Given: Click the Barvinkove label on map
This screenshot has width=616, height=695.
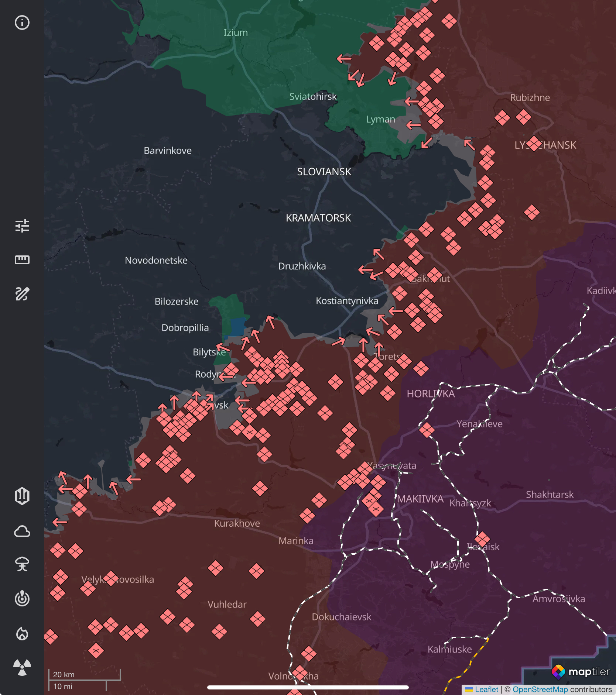Looking at the screenshot, I should pyautogui.click(x=168, y=151).
